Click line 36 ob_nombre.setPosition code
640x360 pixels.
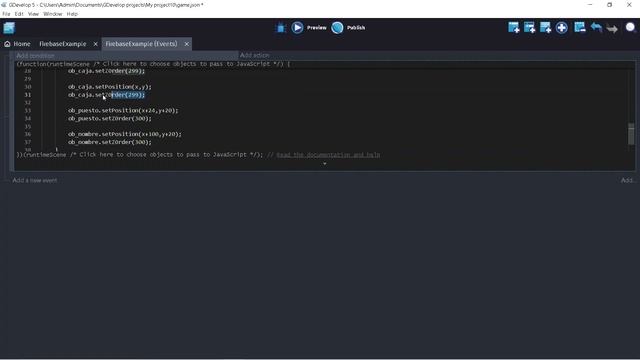pyautogui.click(x=125, y=134)
